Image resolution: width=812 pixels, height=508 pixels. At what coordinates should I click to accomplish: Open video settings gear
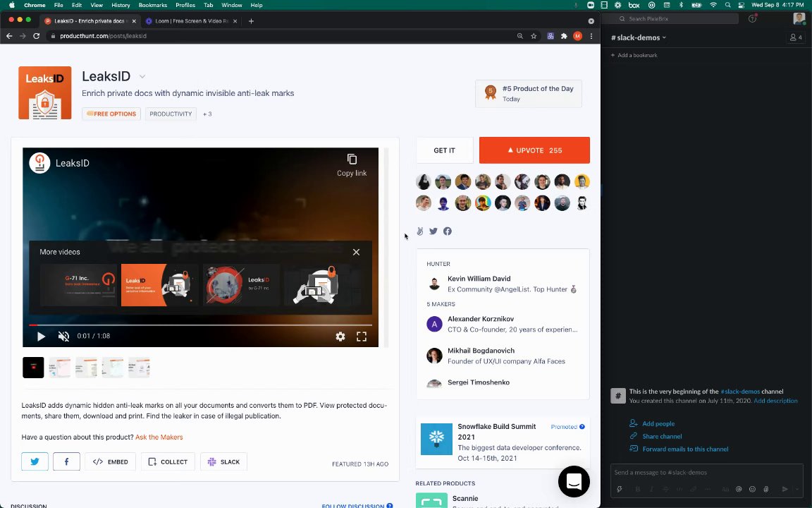pos(340,337)
